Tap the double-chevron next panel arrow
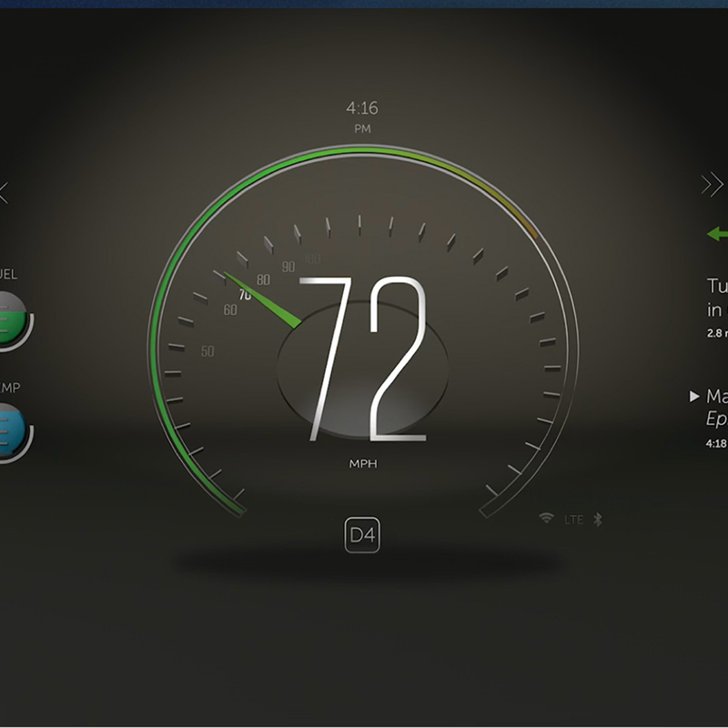This screenshot has height=728, width=728. 713,185
